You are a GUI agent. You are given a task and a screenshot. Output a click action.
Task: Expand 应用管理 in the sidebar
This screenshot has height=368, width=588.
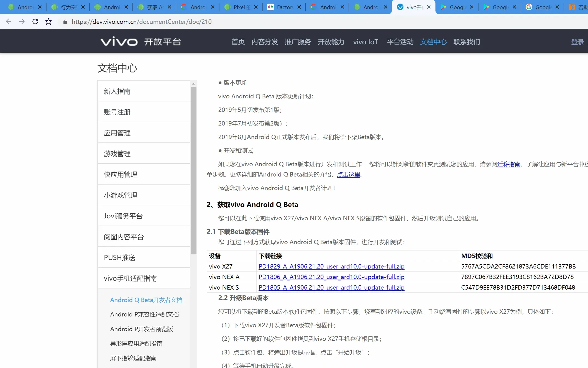144,133
